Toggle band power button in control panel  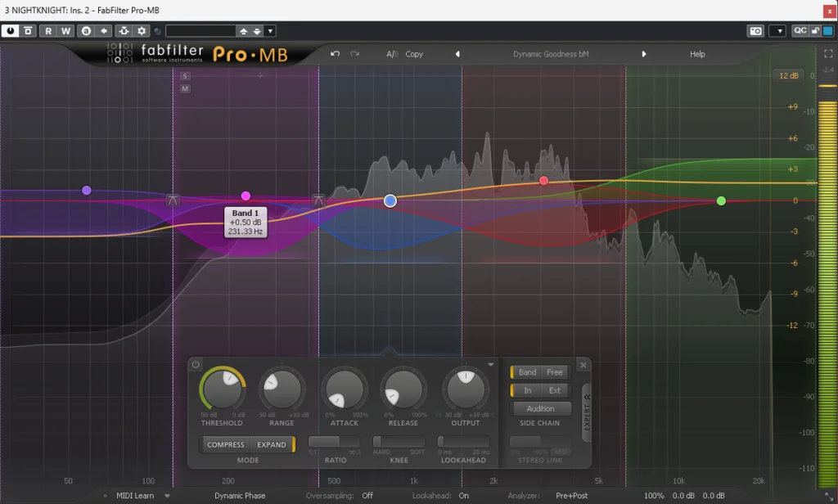click(x=196, y=365)
